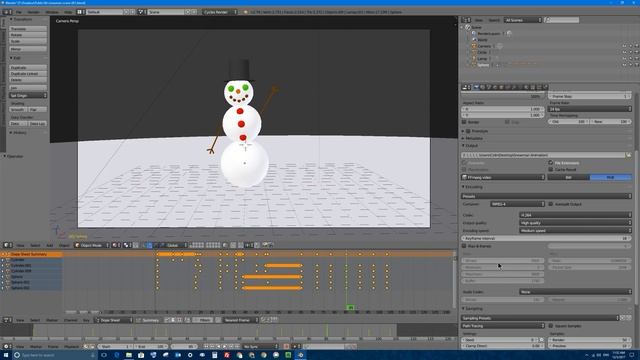
Task: Click the Scene icon in outliner
Action: click(468, 27)
